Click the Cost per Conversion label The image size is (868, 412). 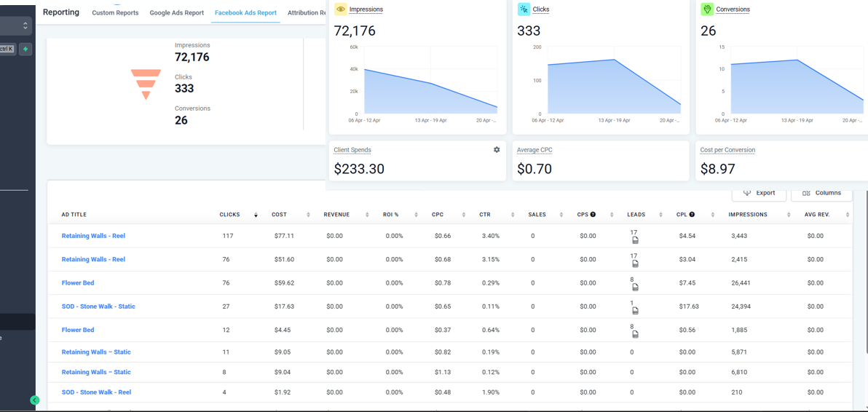tap(727, 150)
